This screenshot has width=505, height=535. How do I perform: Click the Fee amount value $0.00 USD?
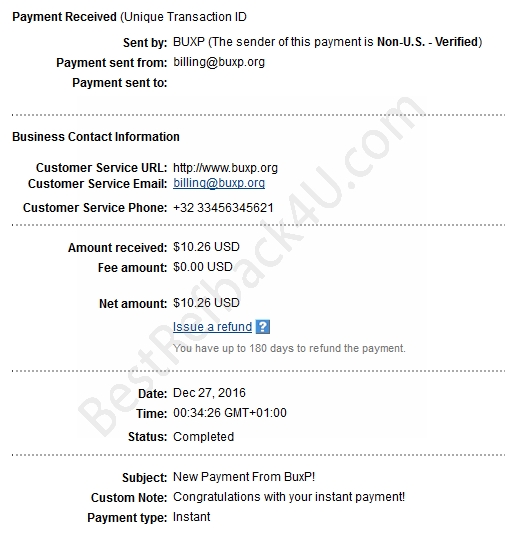(203, 266)
